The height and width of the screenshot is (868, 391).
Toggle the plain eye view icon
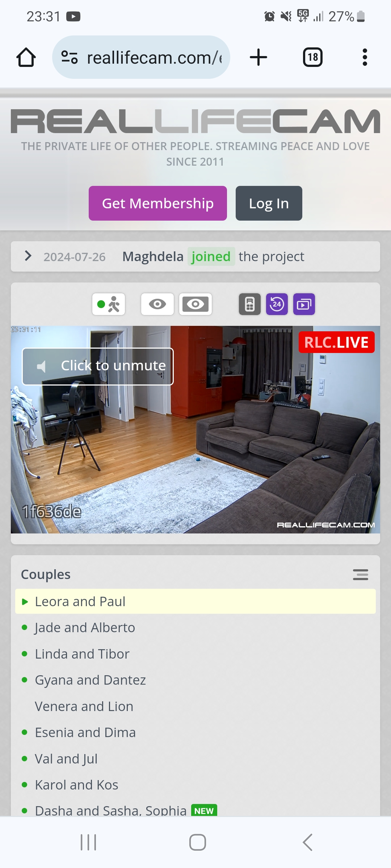(x=157, y=304)
